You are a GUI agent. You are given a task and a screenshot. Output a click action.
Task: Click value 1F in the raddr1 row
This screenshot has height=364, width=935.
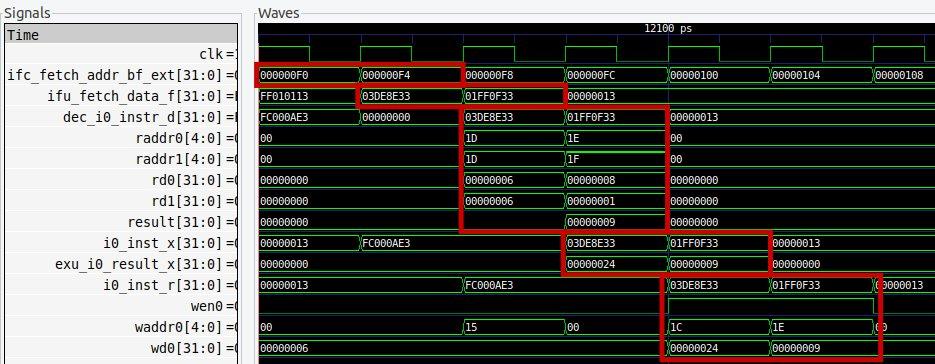[574, 159]
